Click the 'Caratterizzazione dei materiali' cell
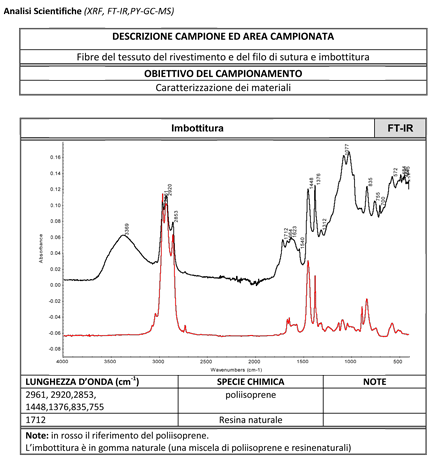 click(x=223, y=88)
